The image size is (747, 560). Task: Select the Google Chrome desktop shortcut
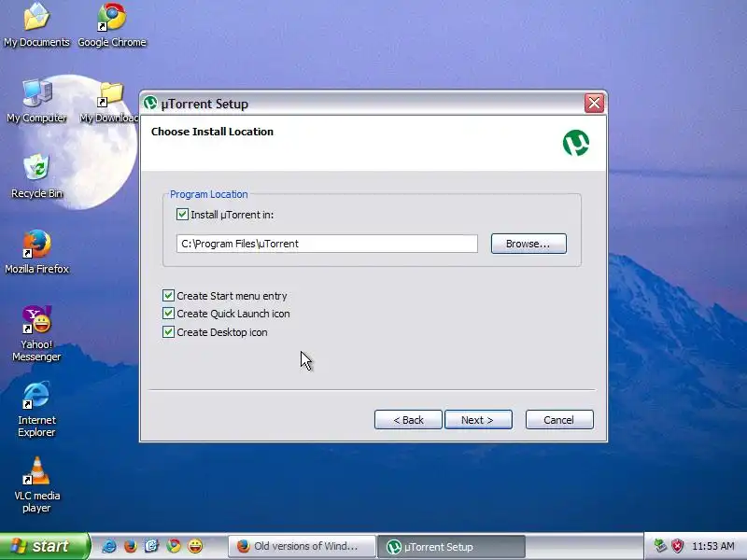click(112, 25)
